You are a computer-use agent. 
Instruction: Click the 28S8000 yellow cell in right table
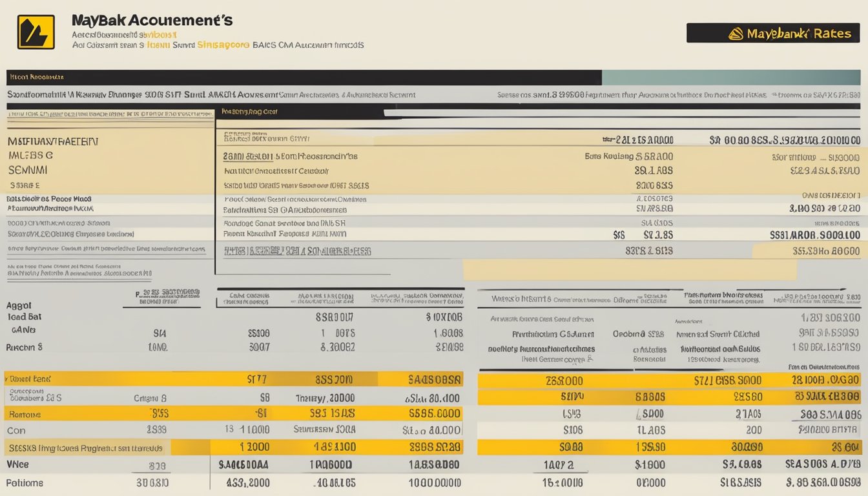pos(564,381)
